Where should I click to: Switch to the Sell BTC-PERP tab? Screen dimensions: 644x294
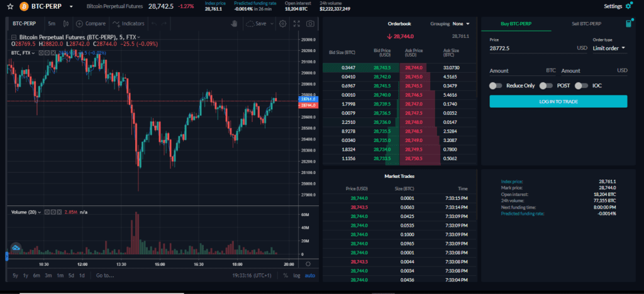586,24
